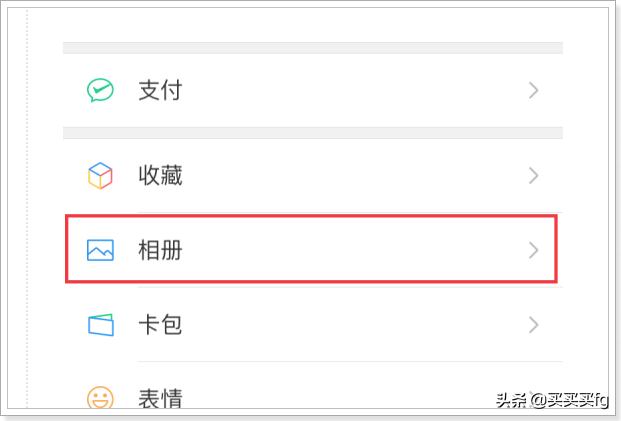Choose the 卡包 text label
This screenshot has width=621, height=421.
point(160,325)
